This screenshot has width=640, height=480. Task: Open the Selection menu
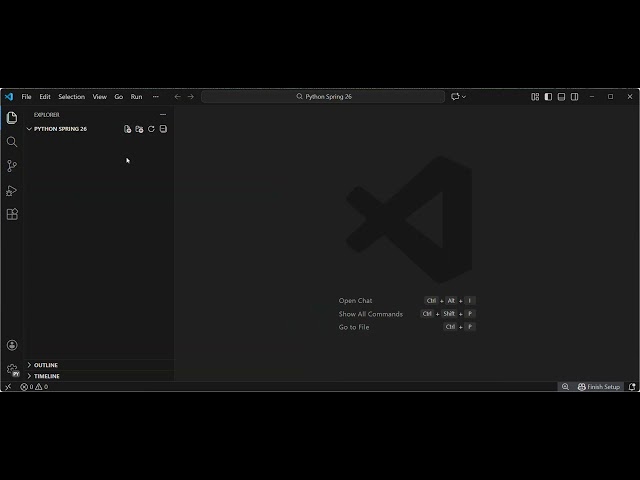(x=71, y=97)
